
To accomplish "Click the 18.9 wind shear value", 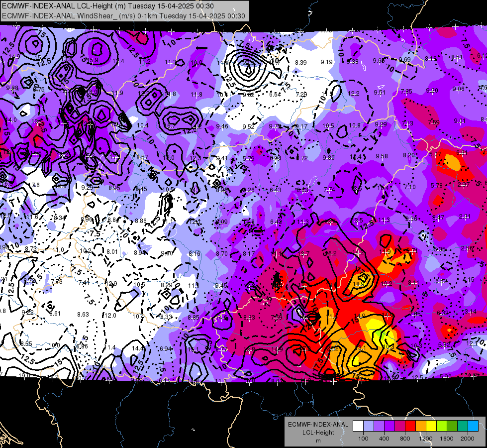I will pos(359,284).
